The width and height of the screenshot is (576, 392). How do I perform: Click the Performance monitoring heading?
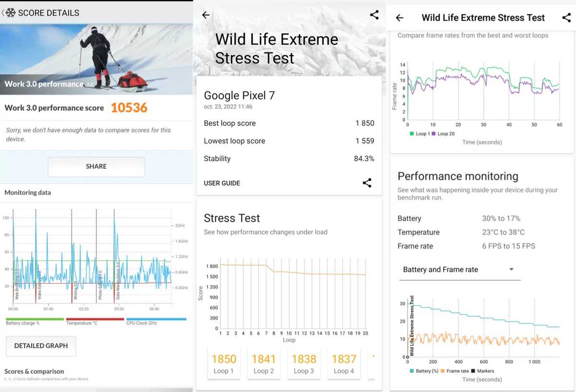458,177
